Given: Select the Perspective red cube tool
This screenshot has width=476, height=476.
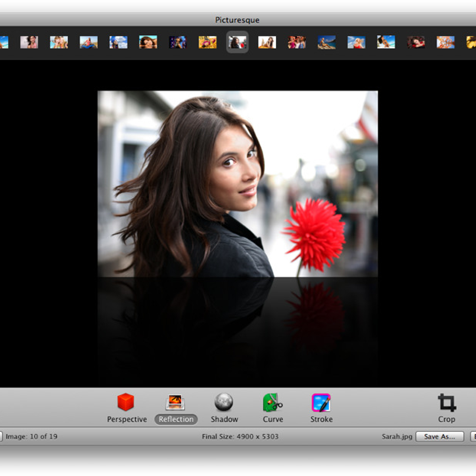Looking at the screenshot, I should pos(126,402).
